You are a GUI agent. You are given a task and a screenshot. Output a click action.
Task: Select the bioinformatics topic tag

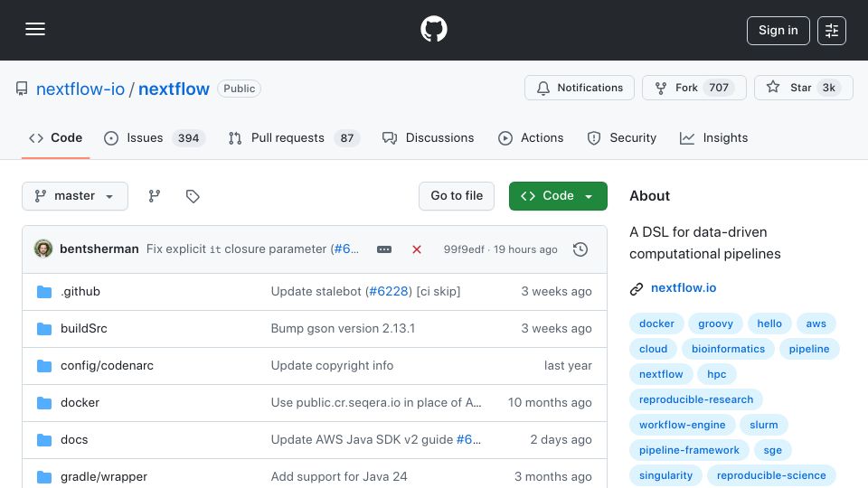tap(728, 349)
